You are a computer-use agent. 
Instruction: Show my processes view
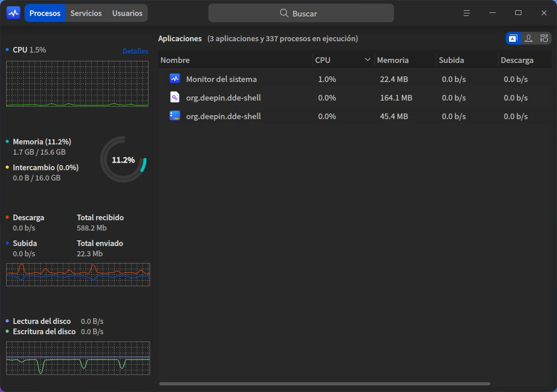click(529, 38)
